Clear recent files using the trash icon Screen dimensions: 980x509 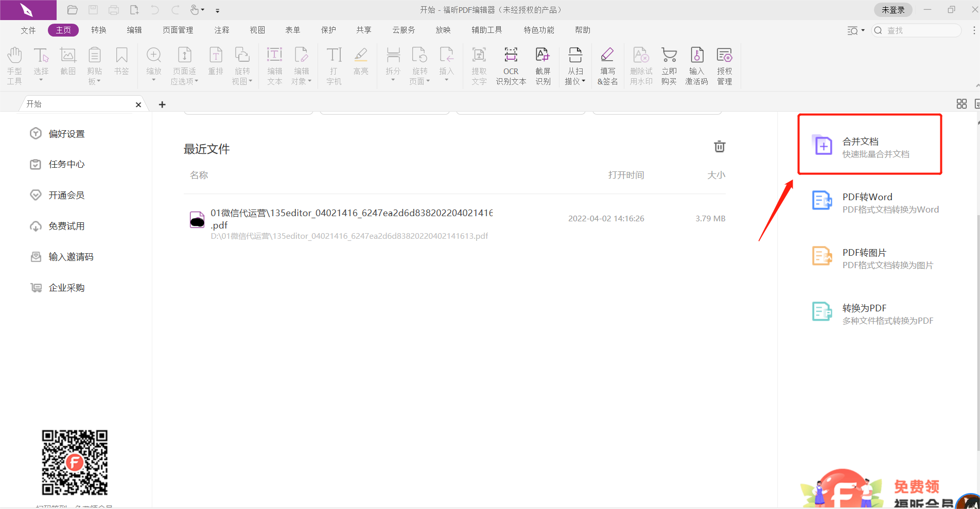coord(719,147)
